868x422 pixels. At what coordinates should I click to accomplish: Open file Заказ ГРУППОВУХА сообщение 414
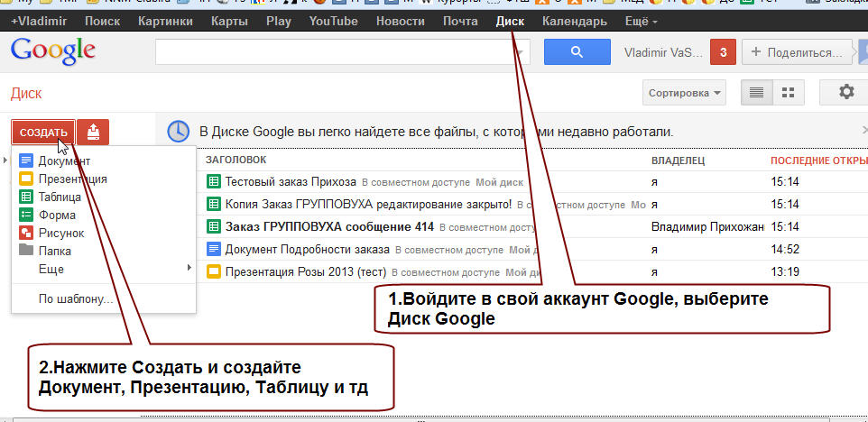pyautogui.click(x=329, y=226)
